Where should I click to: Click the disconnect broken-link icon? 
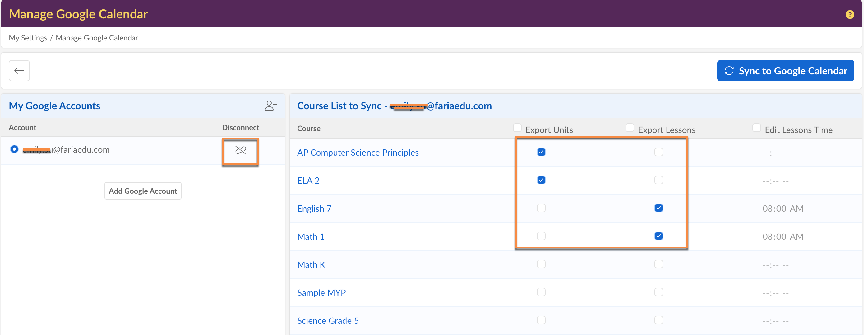(240, 150)
